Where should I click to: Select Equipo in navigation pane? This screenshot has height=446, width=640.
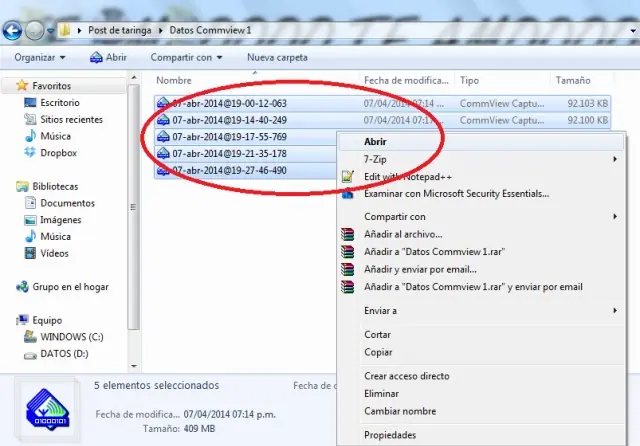point(47,320)
